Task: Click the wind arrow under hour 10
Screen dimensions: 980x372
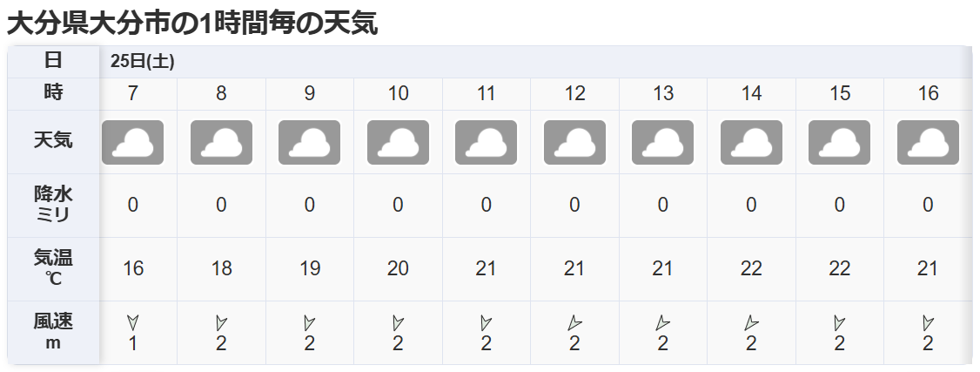Action: tap(398, 322)
